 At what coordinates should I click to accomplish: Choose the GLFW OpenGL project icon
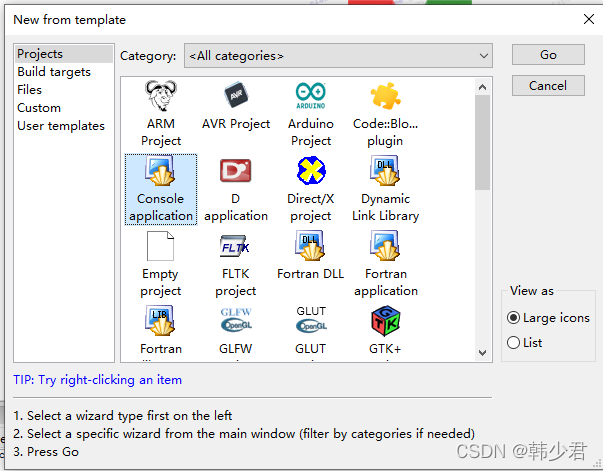[236, 320]
